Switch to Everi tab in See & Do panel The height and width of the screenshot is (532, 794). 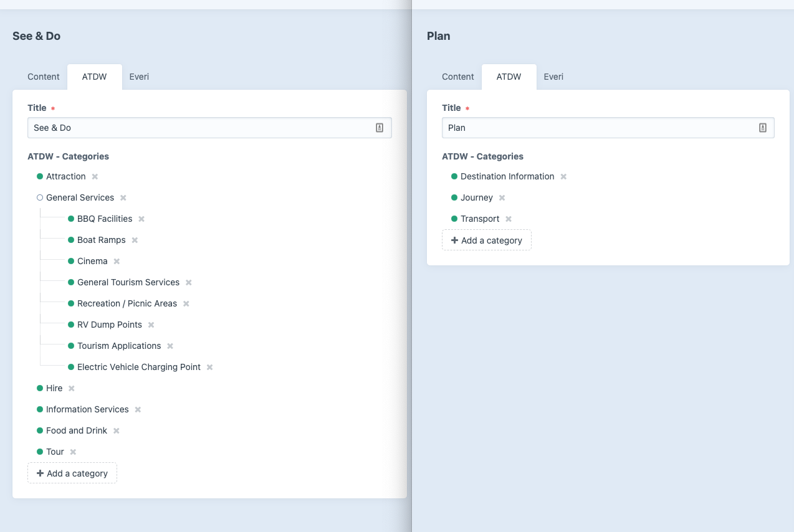click(x=139, y=77)
